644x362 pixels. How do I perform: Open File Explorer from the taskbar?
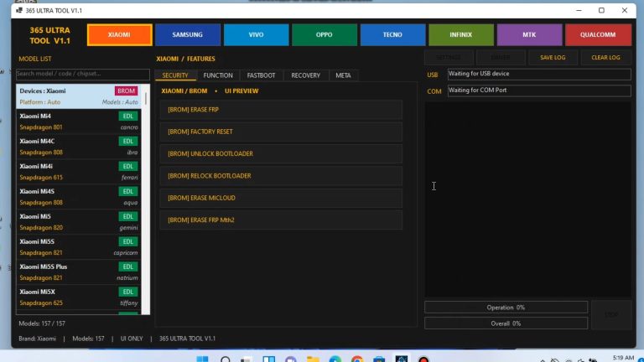[313, 359]
